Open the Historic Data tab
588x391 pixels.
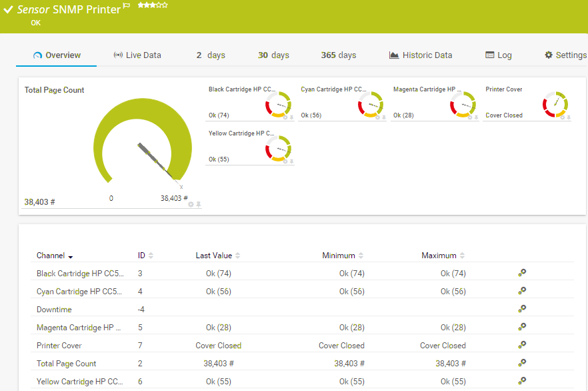421,55
